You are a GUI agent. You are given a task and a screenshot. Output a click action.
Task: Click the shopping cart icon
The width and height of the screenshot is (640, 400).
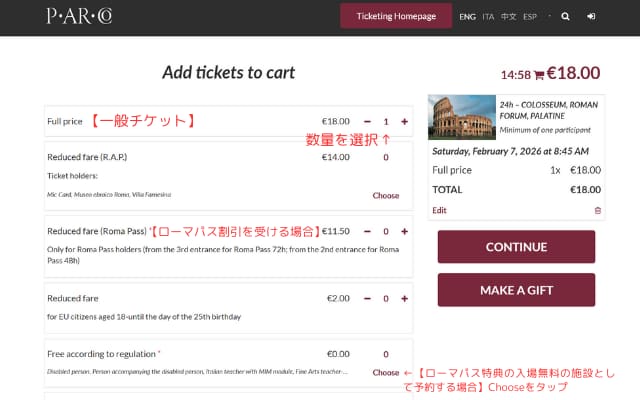[539, 75]
